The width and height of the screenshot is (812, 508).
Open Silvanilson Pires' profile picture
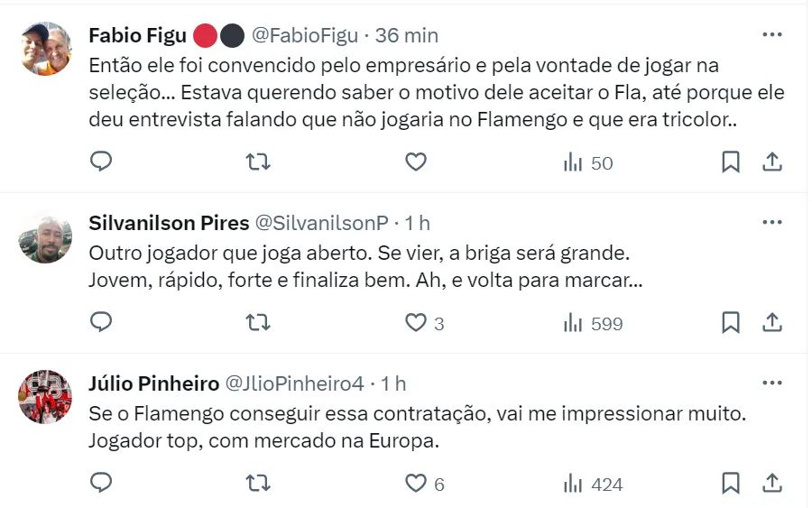pyautogui.click(x=45, y=238)
